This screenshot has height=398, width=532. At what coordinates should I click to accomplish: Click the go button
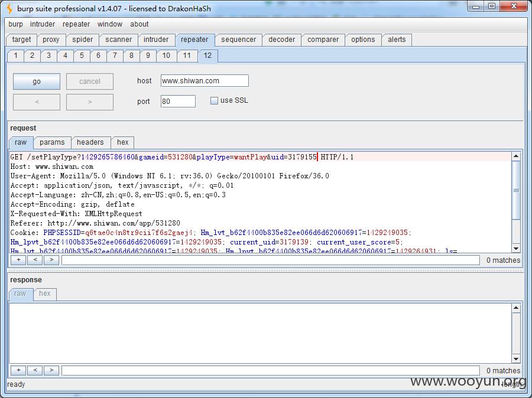pyautogui.click(x=37, y=81)
